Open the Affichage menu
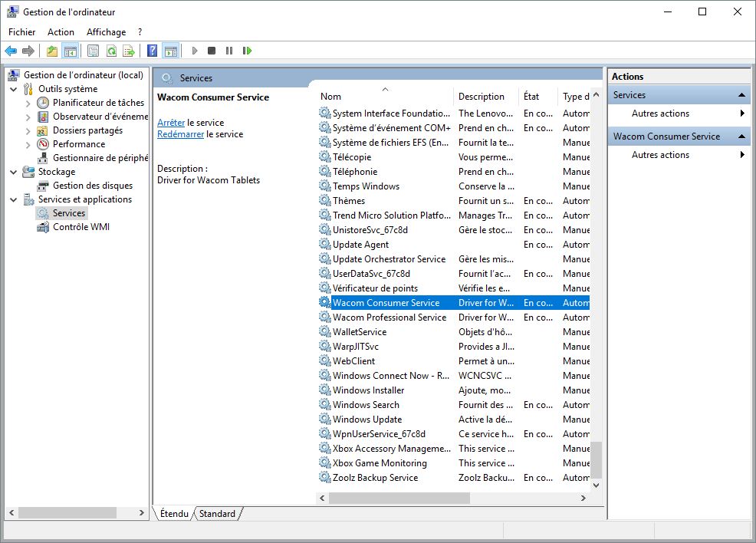756x543 pixels. click(106, 31)
